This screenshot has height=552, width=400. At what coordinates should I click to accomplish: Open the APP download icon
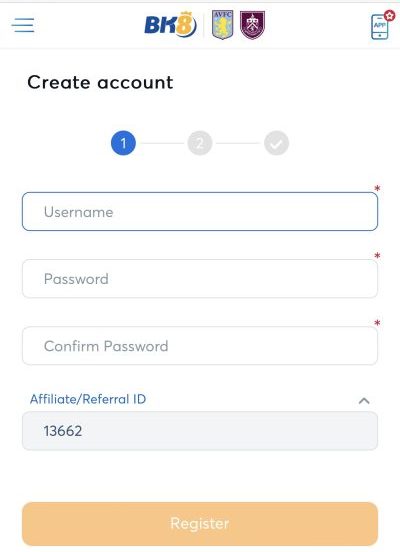pyautogui.click(x=380, y=27)
